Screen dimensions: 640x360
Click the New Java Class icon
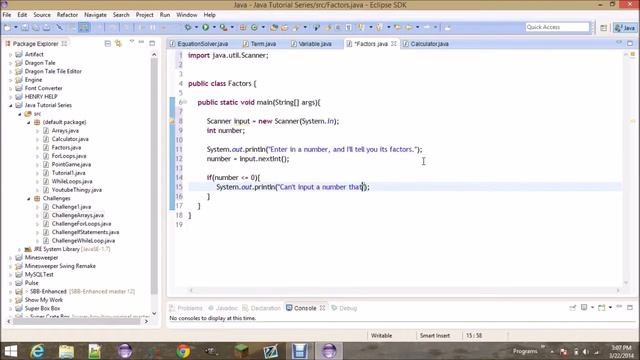[254, 27]
